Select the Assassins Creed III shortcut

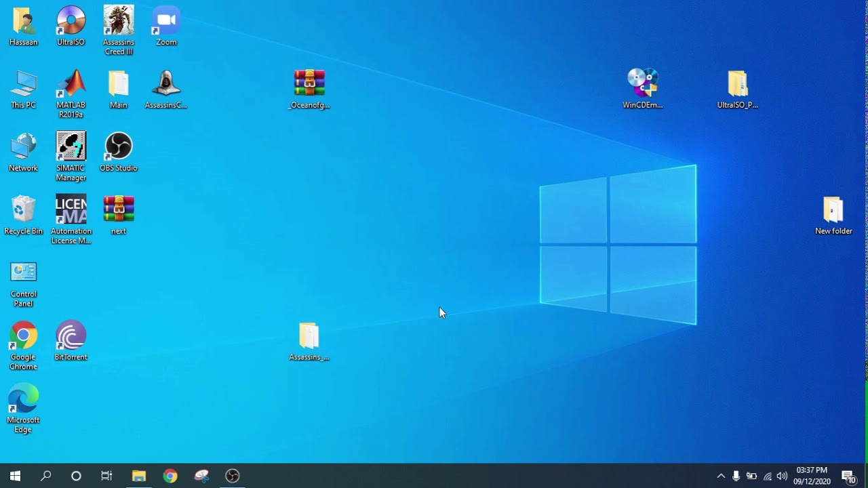[119, 30]
